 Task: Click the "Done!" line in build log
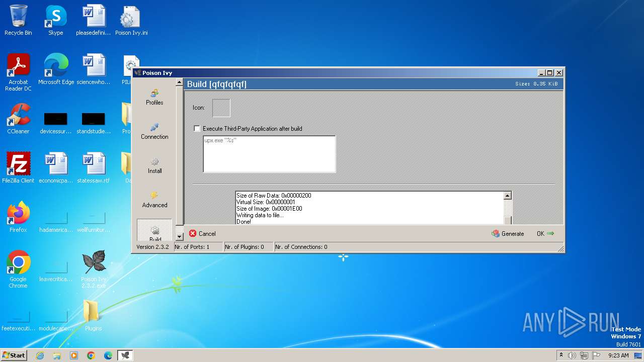(244, 222)
